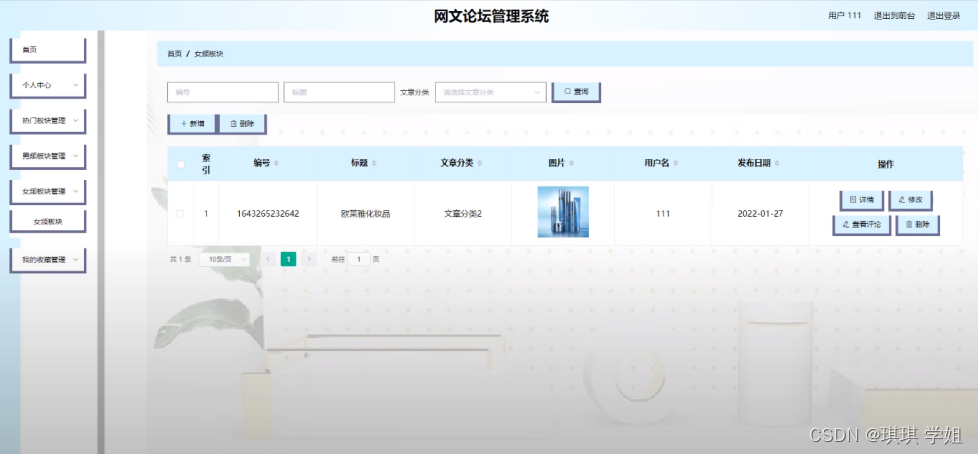
Task: Click the username cell 111 in table
Action: pyautogui.click(x=663, y=214)
